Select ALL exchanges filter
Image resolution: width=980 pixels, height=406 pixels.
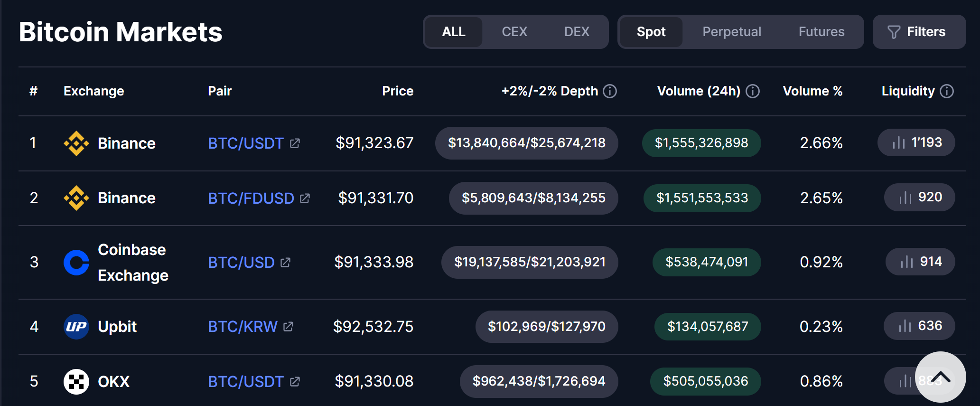454,32
